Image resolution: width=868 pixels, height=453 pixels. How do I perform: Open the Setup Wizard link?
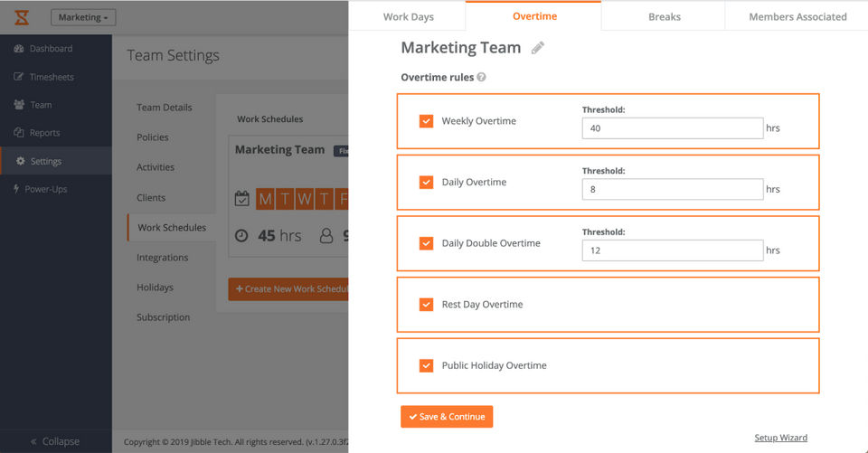click(780, 438)
